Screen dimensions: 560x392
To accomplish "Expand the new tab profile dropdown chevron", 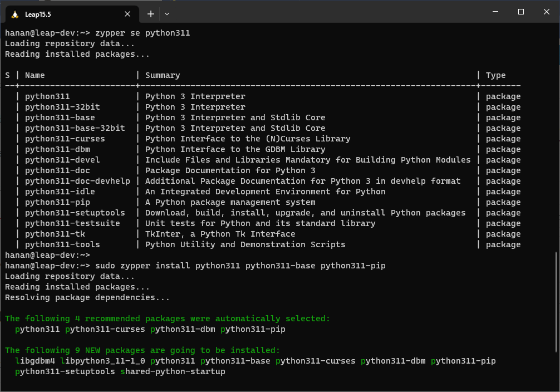I will pyautogui.click(x=167, y=14).
